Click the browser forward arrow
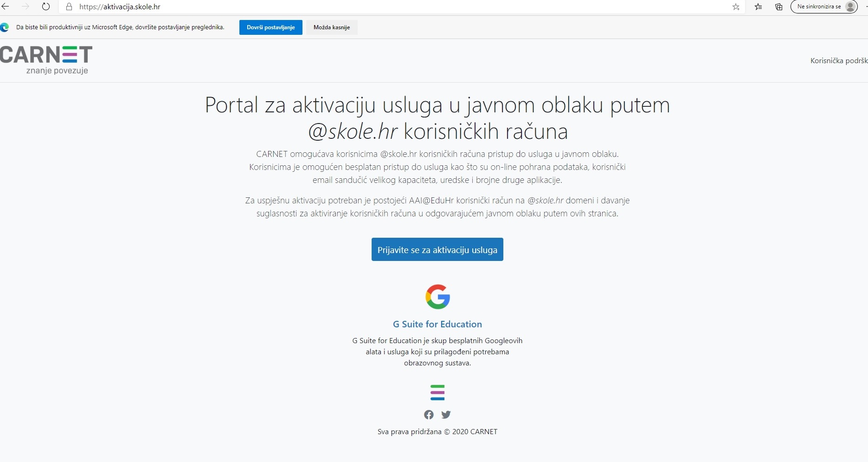This screenshot has height=462, width=868. pos(26,7)
